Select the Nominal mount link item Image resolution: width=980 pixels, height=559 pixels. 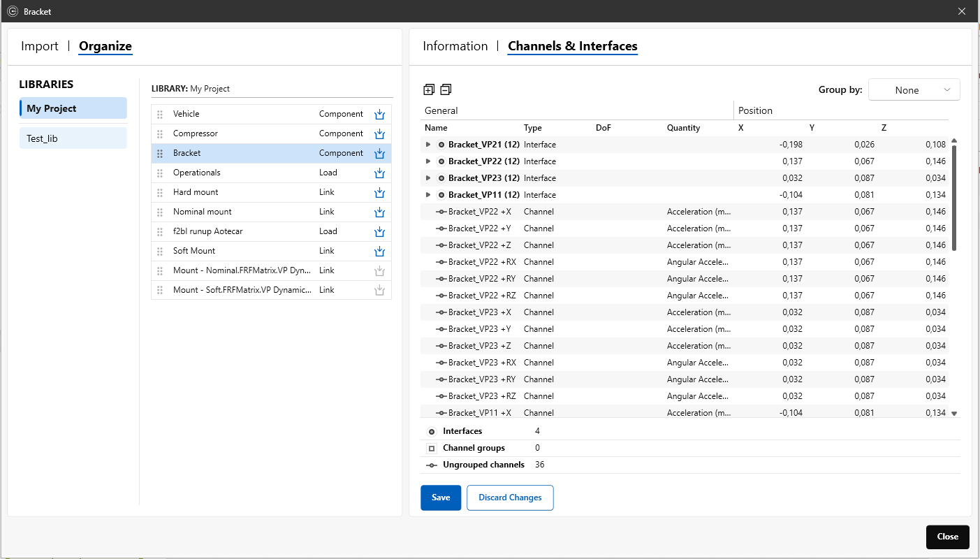point(203,212)
